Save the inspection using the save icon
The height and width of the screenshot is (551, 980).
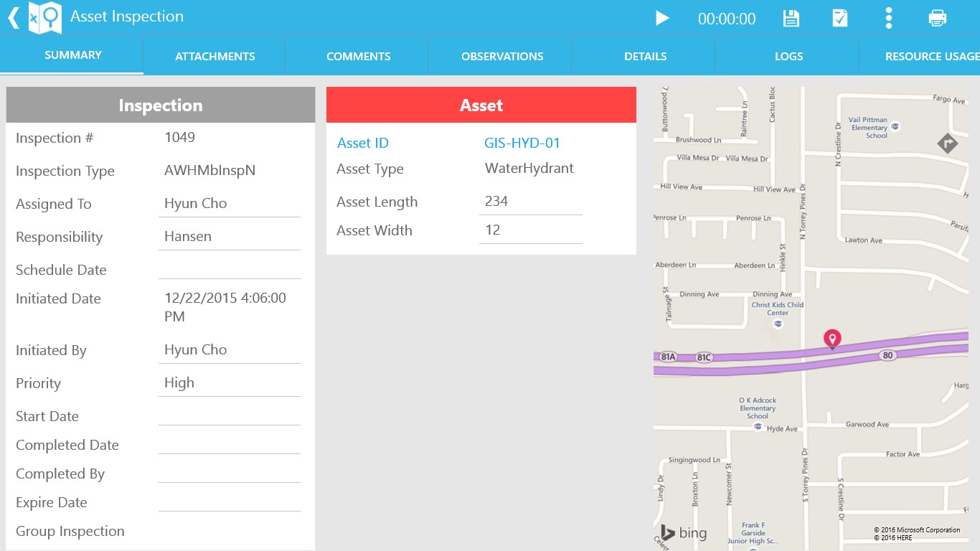pos(791,19)
